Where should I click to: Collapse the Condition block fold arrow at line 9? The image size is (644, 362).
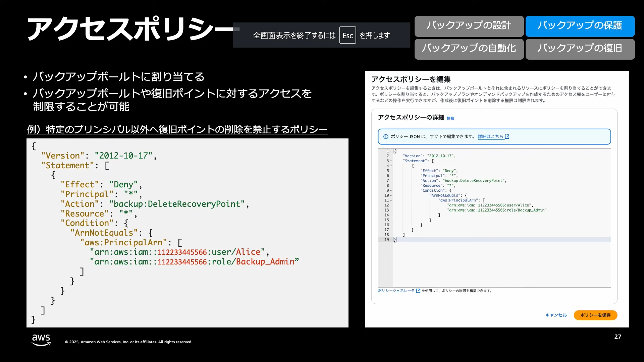coord(391,191)
